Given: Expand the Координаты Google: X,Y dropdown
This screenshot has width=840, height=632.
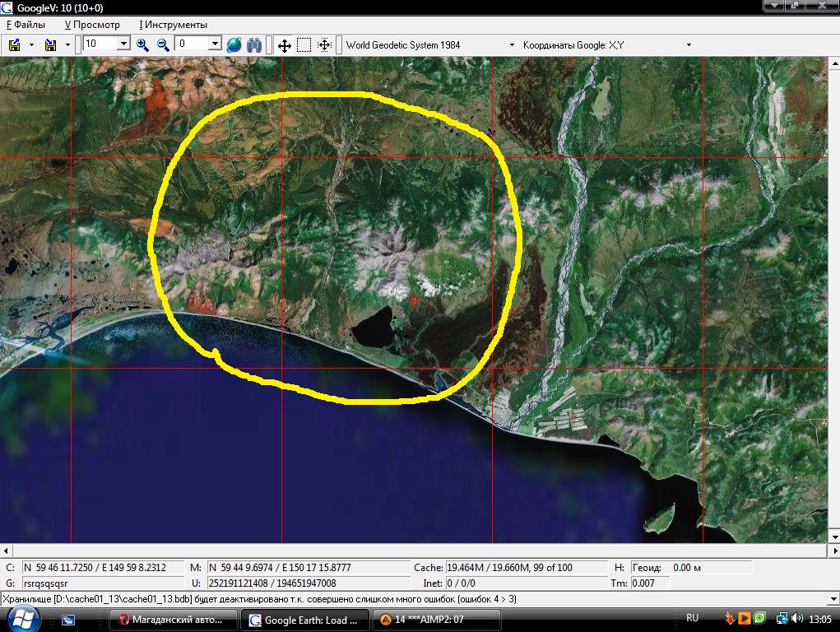Looking at the screenshot, I should tap(689, 45).
